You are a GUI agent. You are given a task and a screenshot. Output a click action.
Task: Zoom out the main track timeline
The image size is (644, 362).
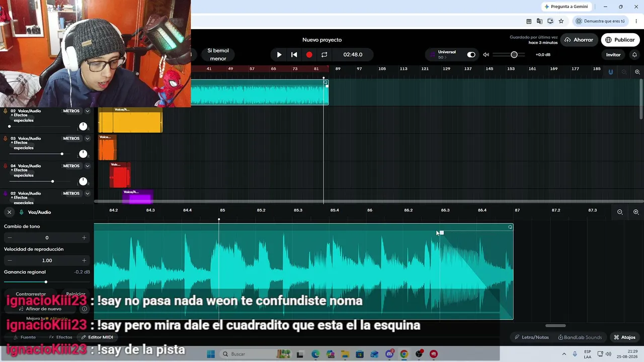tap(624, 72)
